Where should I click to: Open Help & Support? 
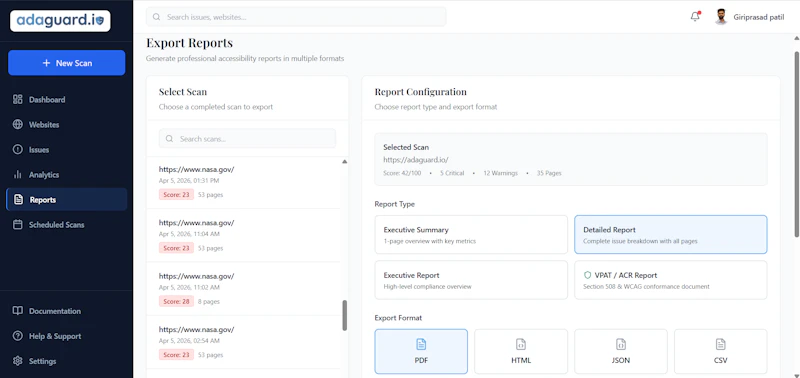pos(66,336)
